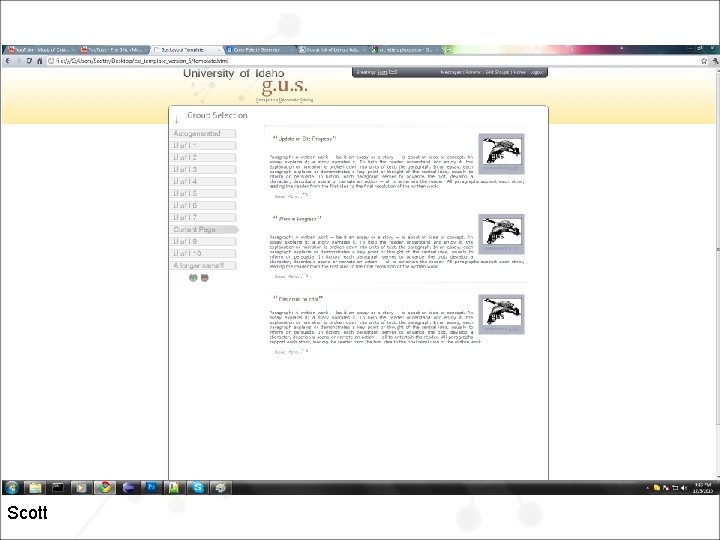Select the Gus Layout Template tab

coord(186,50)
